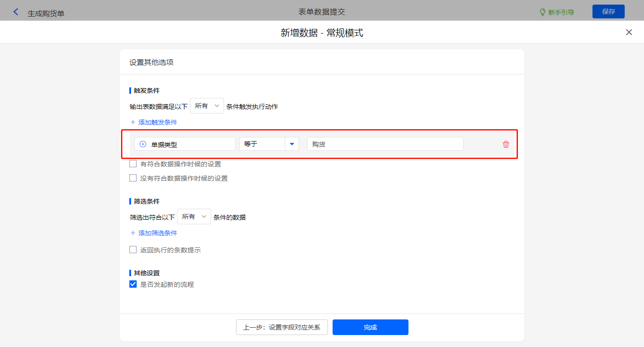Click the circular icon in 单据类型 field

tap(143, 144)
